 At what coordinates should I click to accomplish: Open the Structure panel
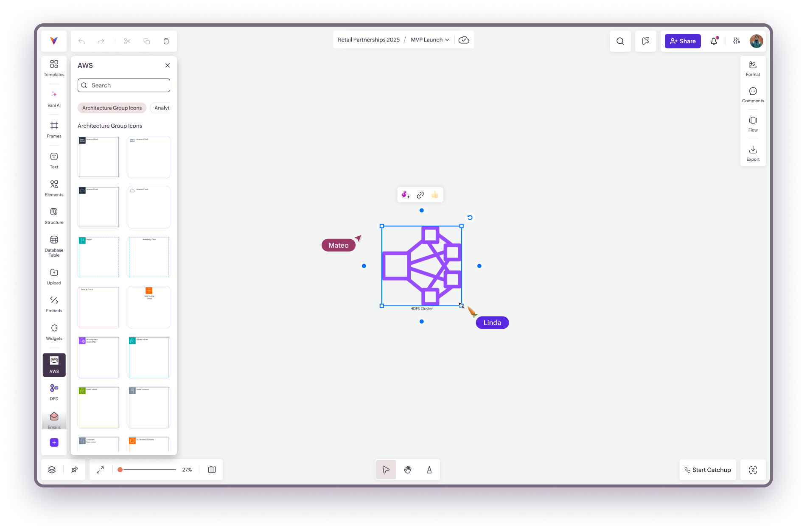(54, 216)
